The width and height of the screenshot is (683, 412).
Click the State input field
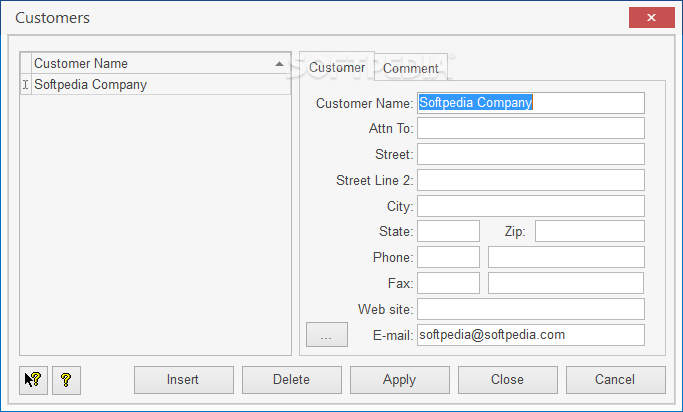point(448,231)
